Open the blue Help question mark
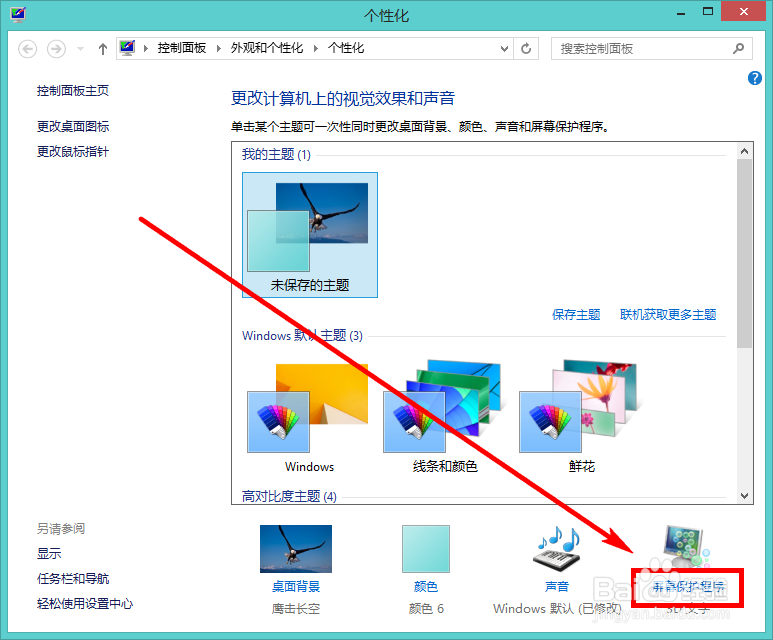Viewport: 773px width, 640px height. point(754,78)
